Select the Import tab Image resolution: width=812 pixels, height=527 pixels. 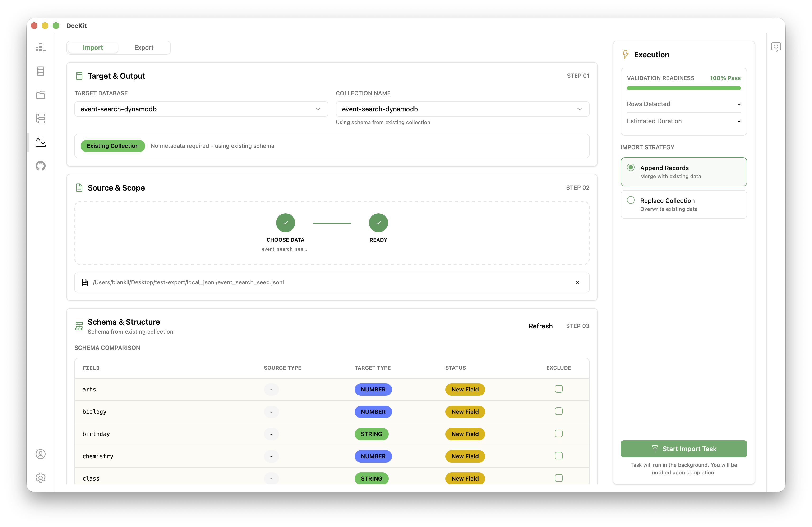(x=93, y=47)
